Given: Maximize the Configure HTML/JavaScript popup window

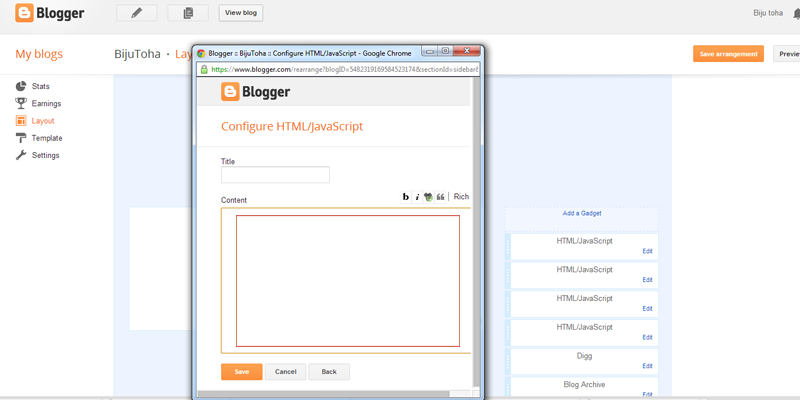Looking at the screenshot, I should coord(445,51).
